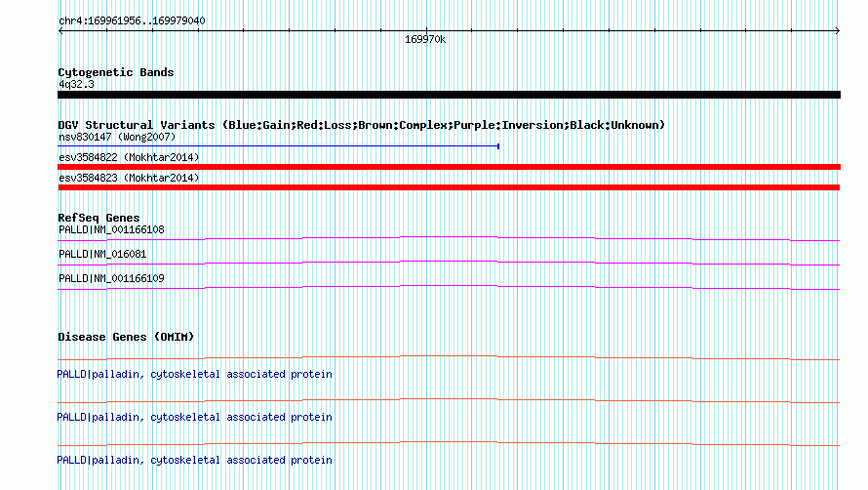The height and width of the screenshot is (490, 868).
Task: Click the magenta NM_001166108 transcript line
Action: point(449,238)
